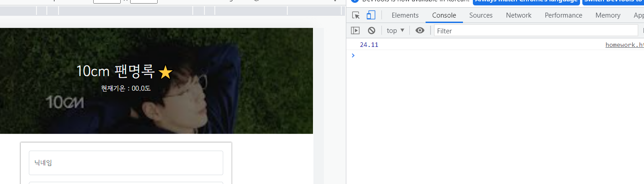Open the top context dropdown

coord(396,31)
